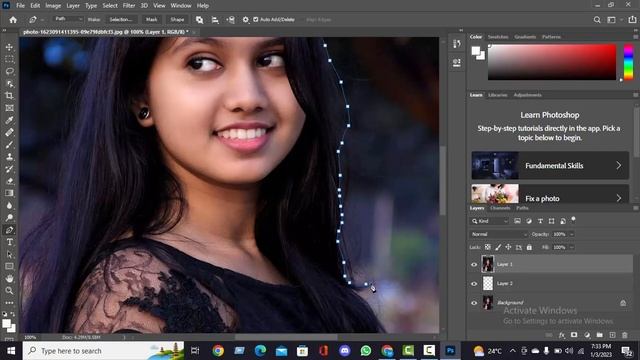Image resolution: width=640 pixels, height=360 pixels.
Task: Hide Layer 2 with eye icon
Action: pos(474,284)
